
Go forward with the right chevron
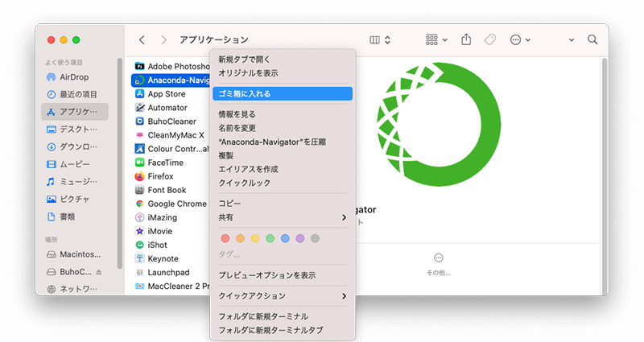164,39
